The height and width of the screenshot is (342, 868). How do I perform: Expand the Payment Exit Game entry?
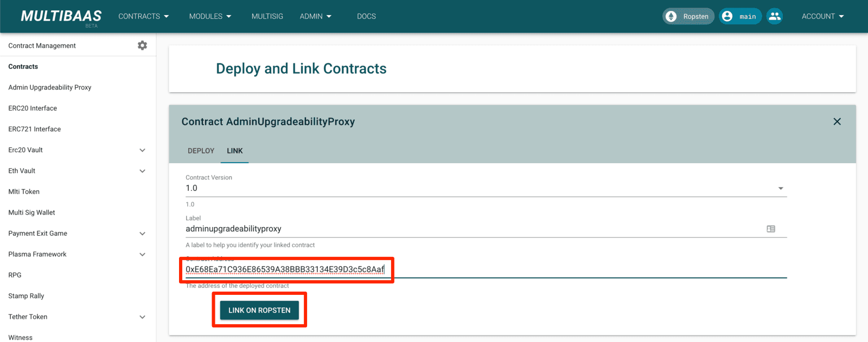pyautogui.click(x=142, y=234)
